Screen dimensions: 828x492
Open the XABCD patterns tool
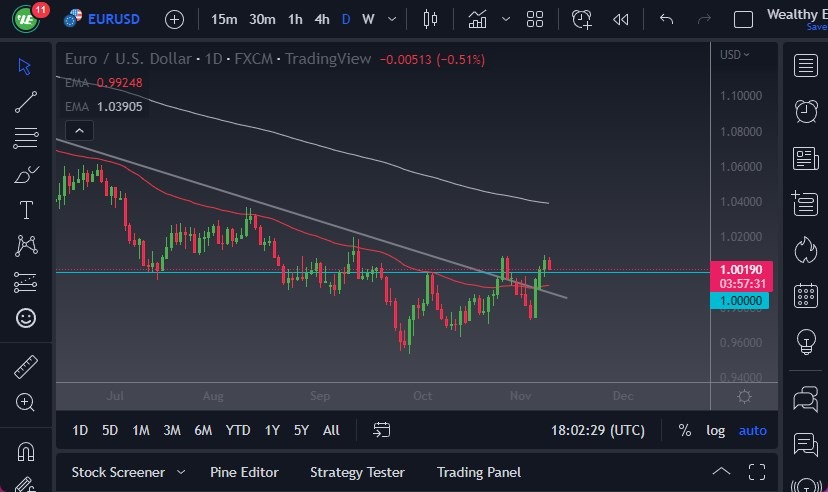(x=26, y=245)
